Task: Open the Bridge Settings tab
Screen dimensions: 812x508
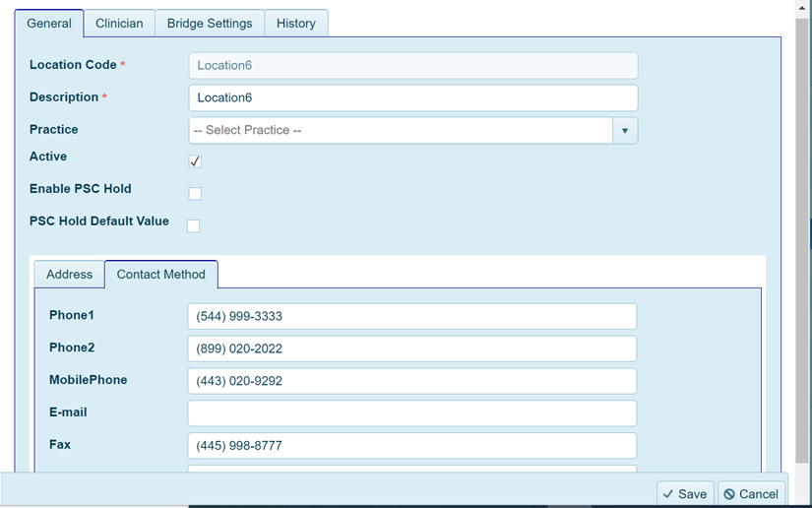Action: [210, 24]
